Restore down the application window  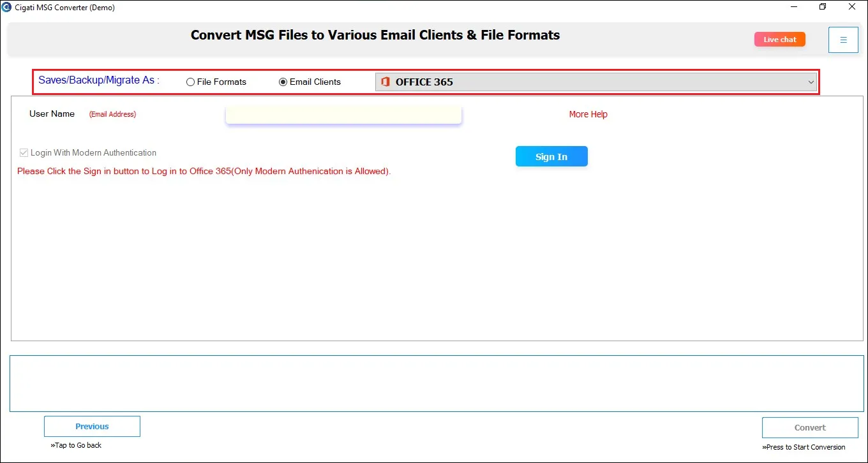click(x=823, y=7)
